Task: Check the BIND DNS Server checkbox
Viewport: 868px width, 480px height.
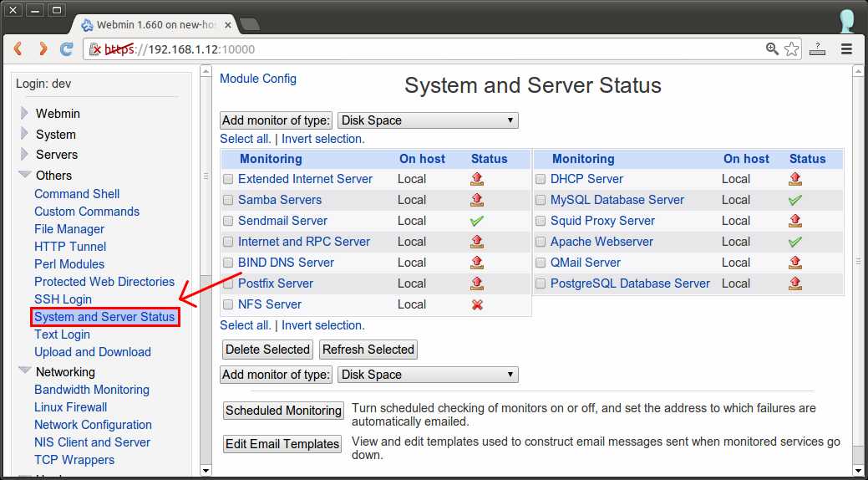Action: pyautogui.click(x=228, y=263)
